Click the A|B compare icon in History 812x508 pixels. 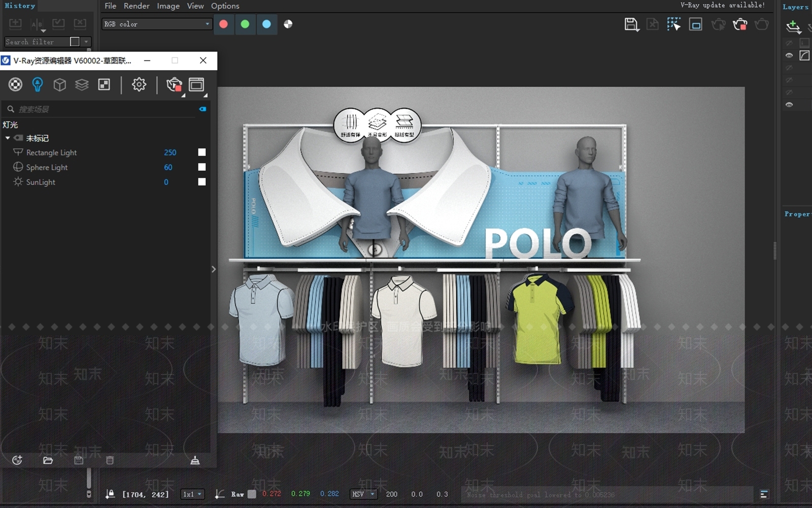click(x=37, y=24)
